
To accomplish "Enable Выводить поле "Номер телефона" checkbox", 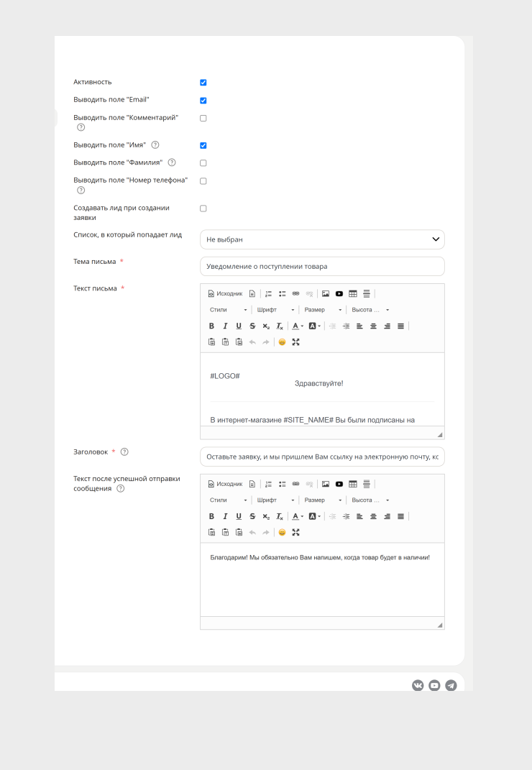I will (203, 181).
